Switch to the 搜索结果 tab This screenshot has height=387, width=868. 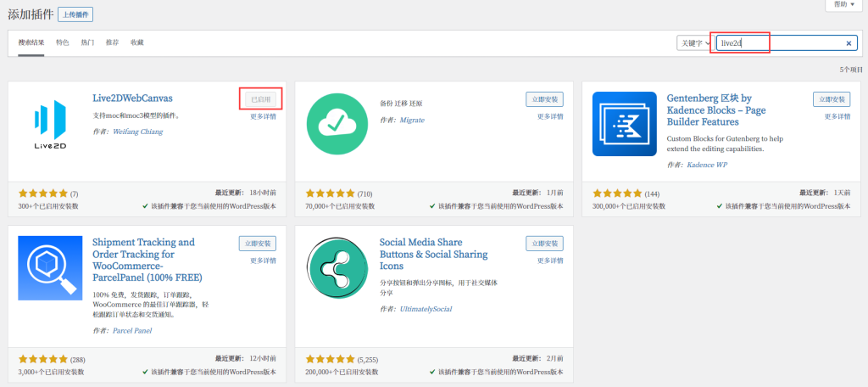(x=31, y=42)
